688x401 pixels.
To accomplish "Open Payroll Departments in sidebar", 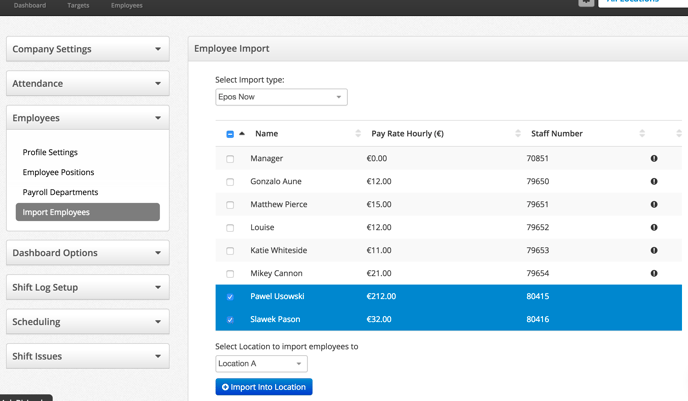I will coord(60,192).
